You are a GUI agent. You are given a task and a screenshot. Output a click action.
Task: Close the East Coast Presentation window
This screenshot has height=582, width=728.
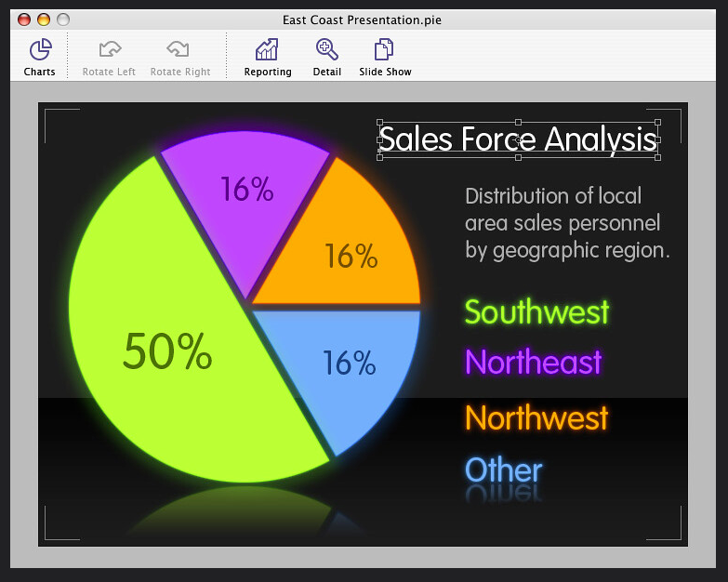24,20
